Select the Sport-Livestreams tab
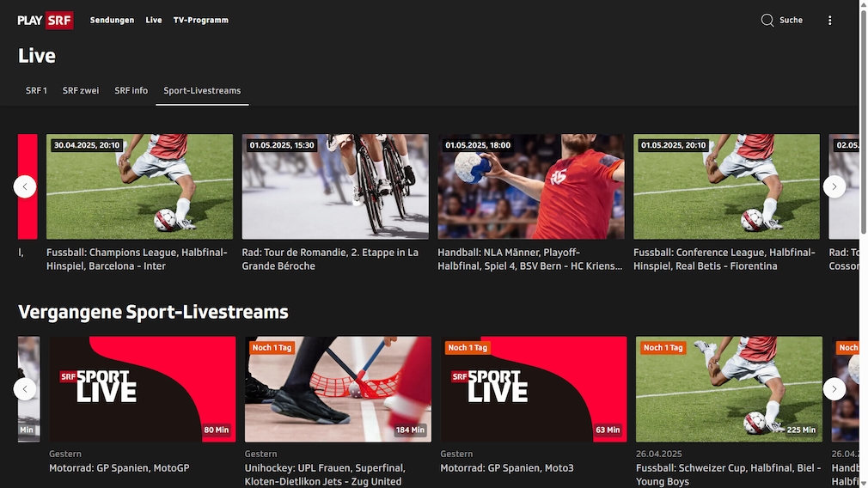The height and width of the screenshot is (488, 868). [202, 90]
